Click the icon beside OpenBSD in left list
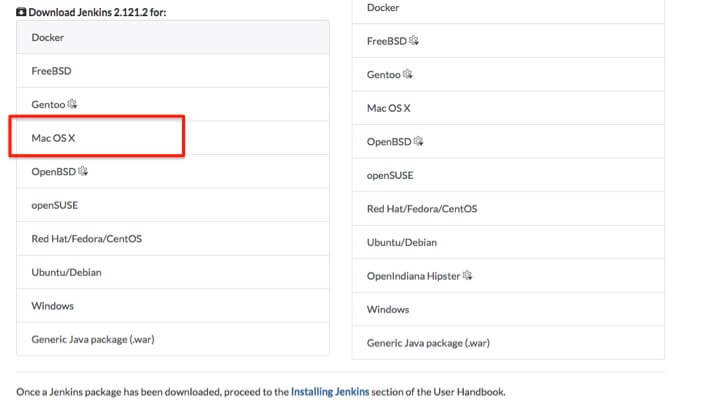The height and width of the screenshot is (406, 720). (x=83, y=171)
